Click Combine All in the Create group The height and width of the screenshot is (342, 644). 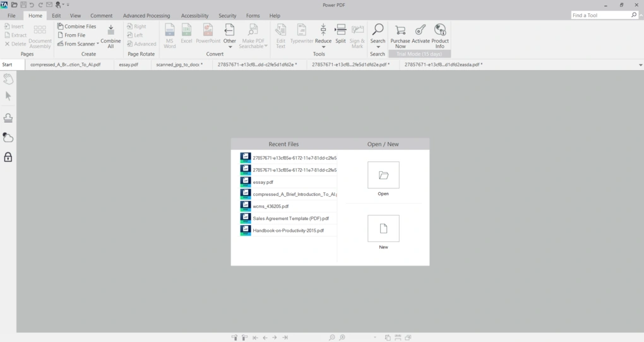110,37
